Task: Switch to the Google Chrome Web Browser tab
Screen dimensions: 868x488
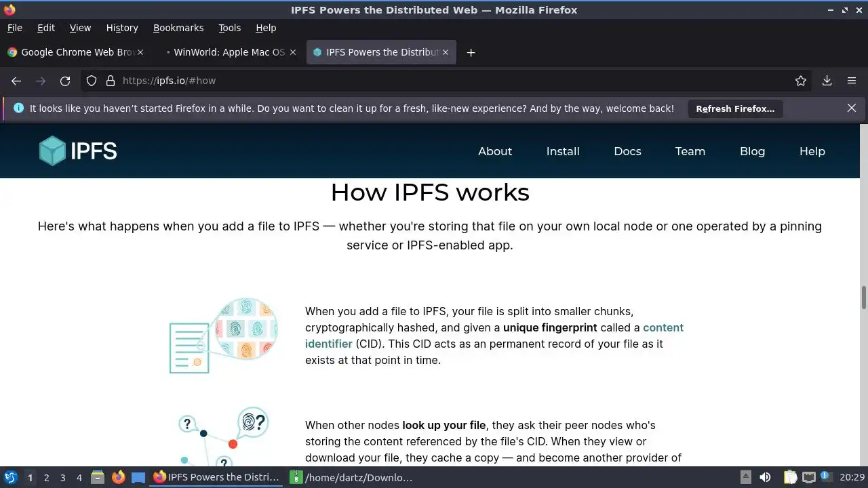Action: coord(75,52)
